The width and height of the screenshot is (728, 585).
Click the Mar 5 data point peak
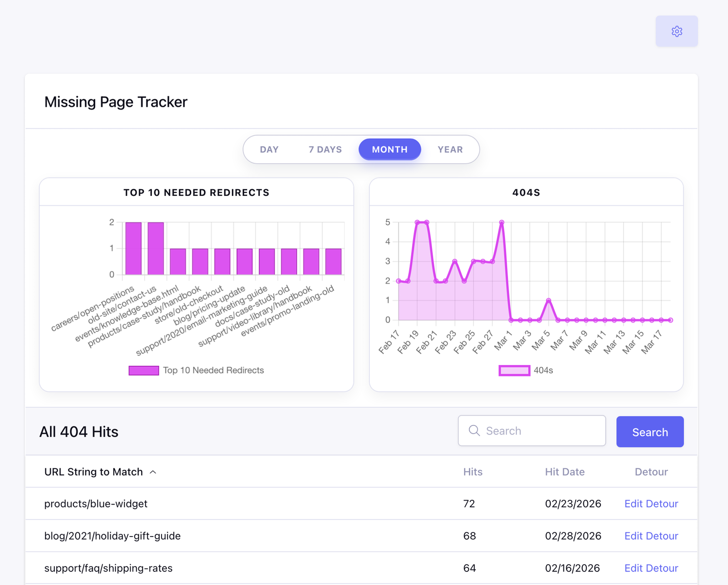click(x=548, y=301)
